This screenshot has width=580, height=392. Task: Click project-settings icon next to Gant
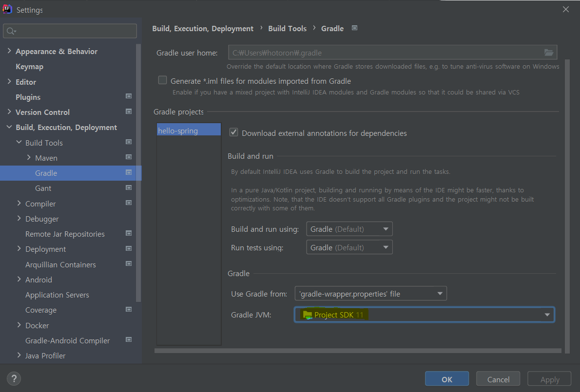129,187
